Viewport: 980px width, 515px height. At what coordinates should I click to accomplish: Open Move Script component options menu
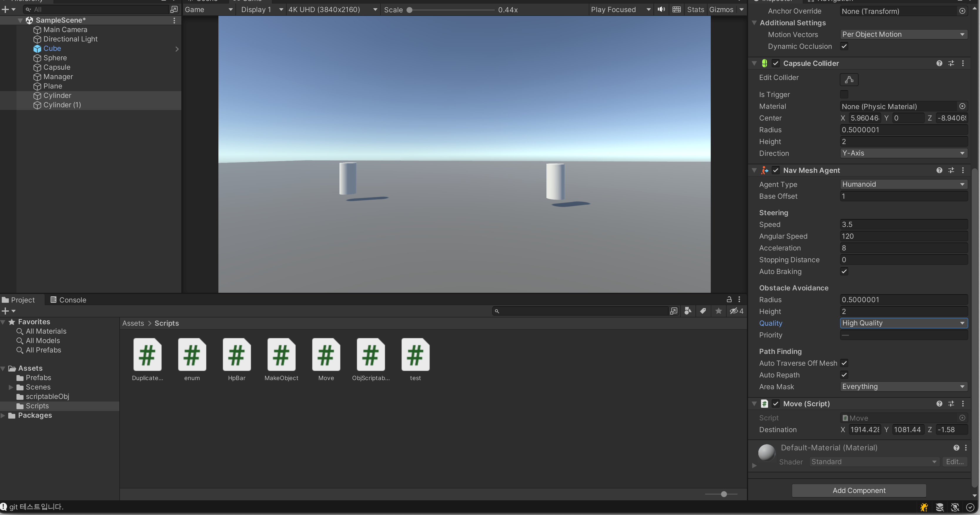963,404
